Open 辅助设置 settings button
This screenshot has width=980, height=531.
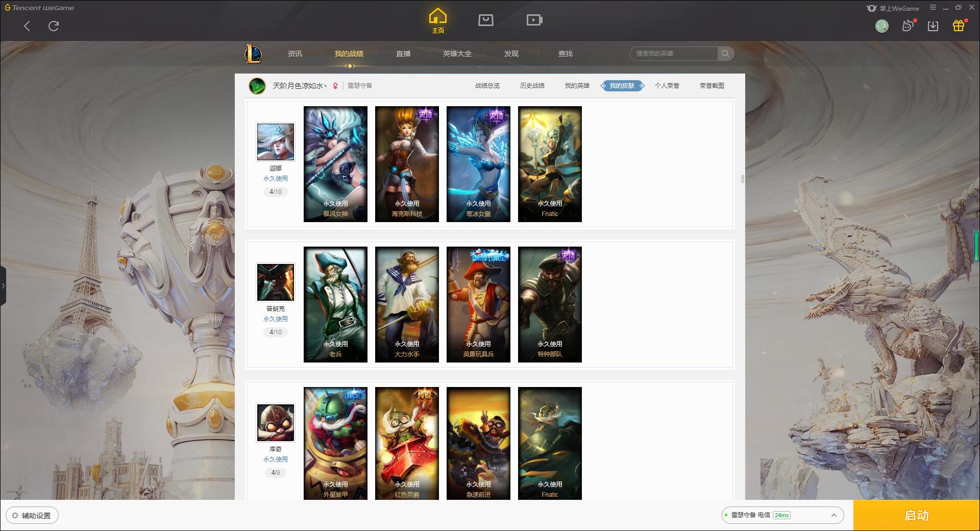pyautogui.click(x=32, y=516)
